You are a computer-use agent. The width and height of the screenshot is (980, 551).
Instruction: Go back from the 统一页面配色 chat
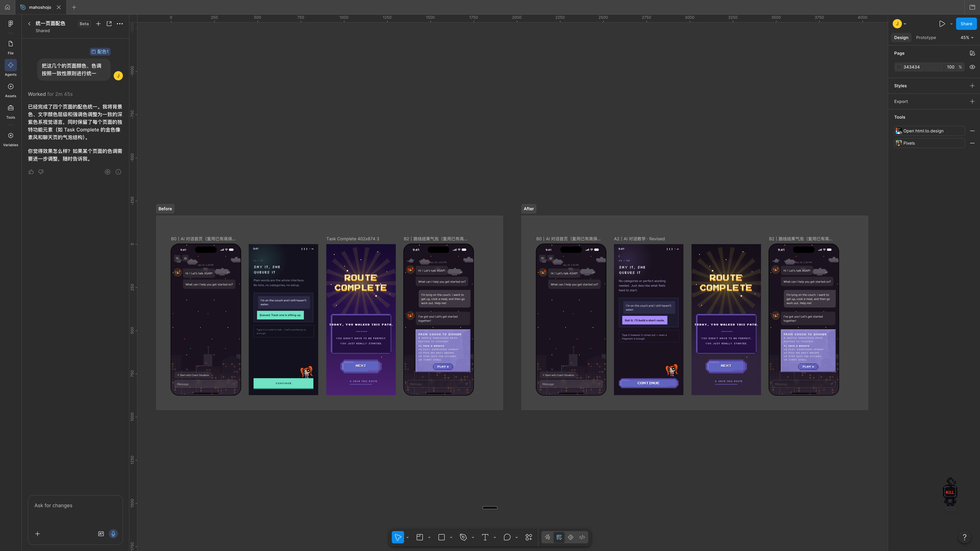(29, 24)
